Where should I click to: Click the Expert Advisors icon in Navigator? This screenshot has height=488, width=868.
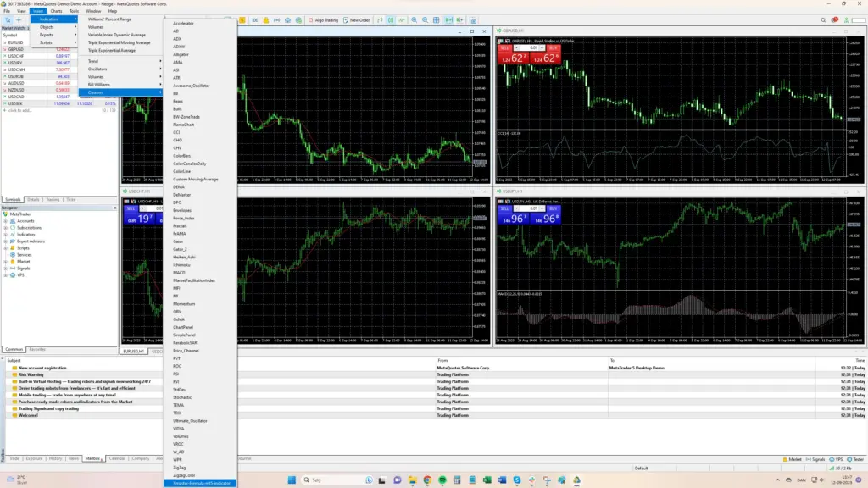pyautogui.click(x=13, y=241)
